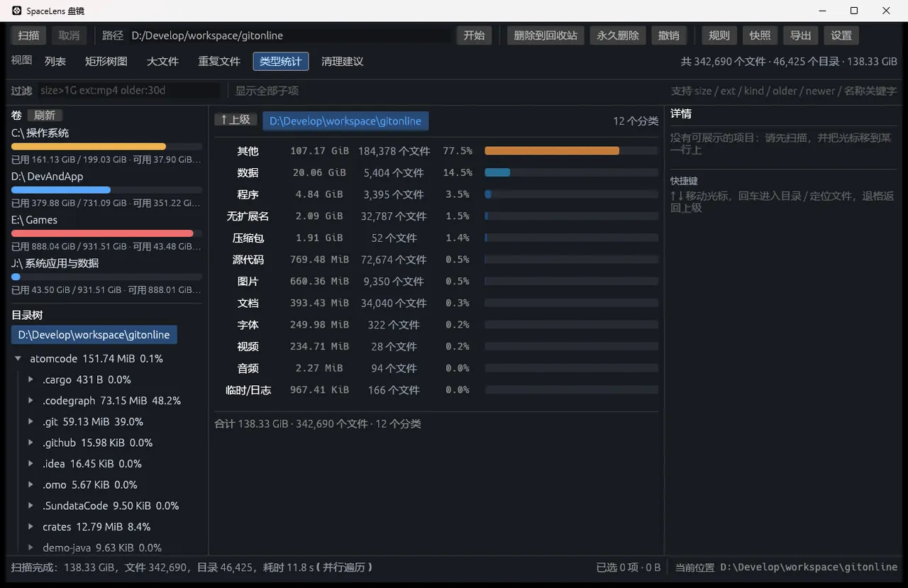This screenshot has height=588, width=908.
Task: Refresh volumes with the 刷新 button
Action: pos(45,116)
